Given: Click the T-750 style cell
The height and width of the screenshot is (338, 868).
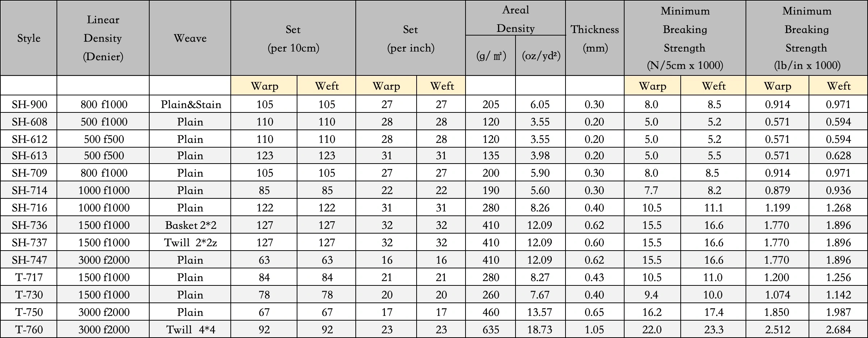Looking at the screenshot, I should point(29,312).
